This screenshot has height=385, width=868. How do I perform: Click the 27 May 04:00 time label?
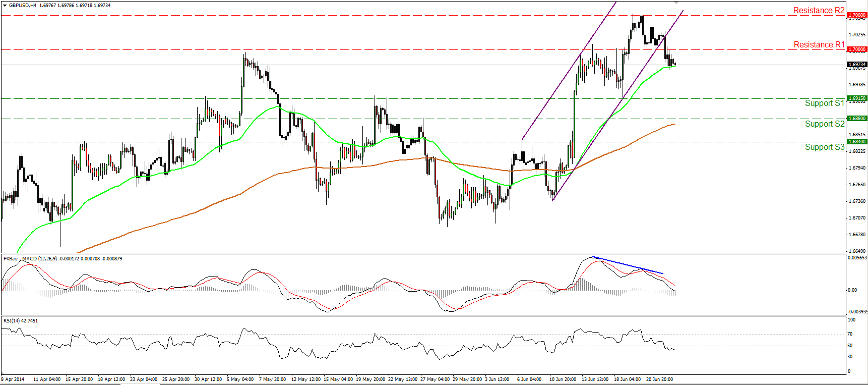tap(435, 379)
